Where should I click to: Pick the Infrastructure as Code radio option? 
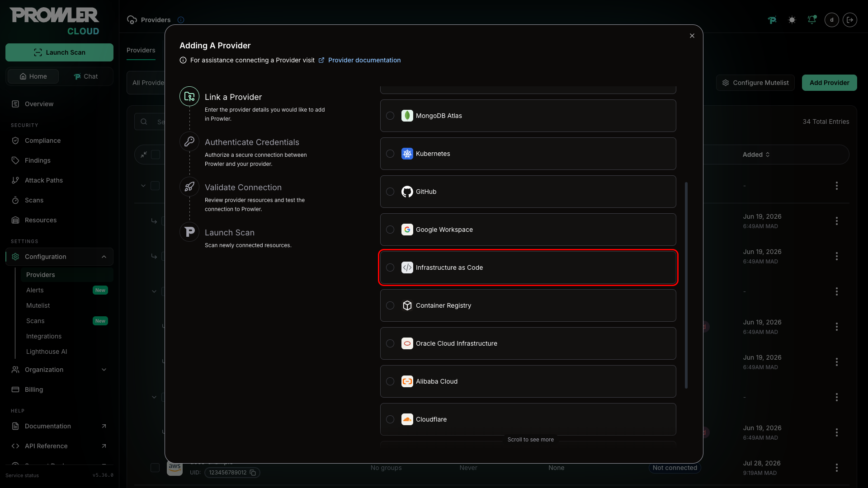tap(390, 267)
